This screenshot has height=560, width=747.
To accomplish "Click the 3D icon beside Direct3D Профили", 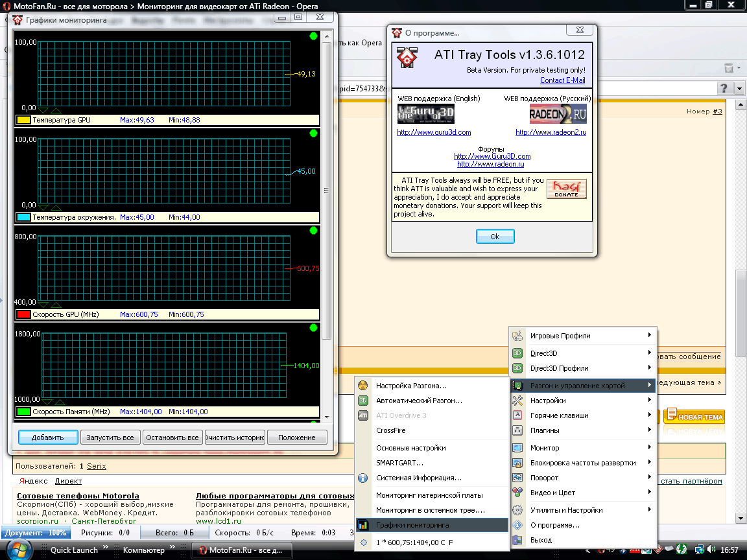I will pos(517,368).
